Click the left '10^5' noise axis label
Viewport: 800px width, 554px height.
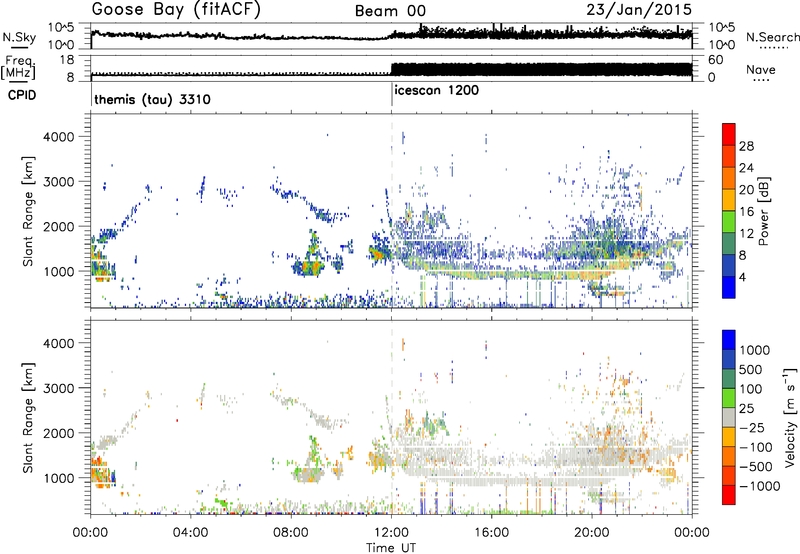coord(61,28)
